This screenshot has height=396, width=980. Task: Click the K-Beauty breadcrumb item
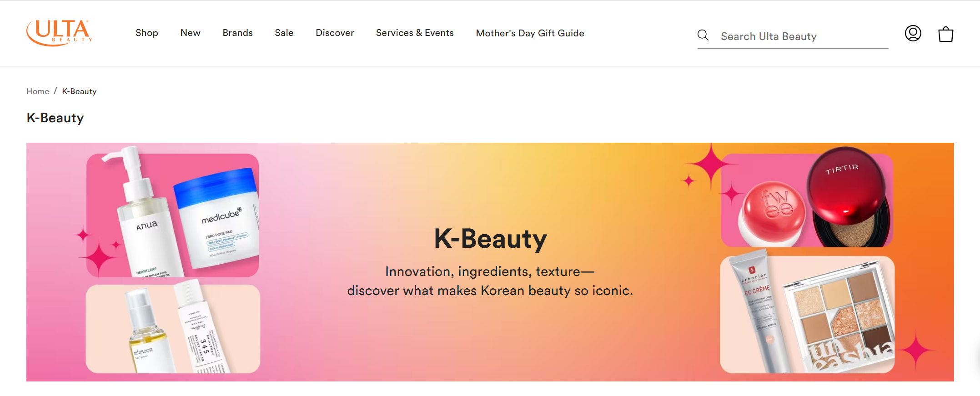click(x=80, y=91)
